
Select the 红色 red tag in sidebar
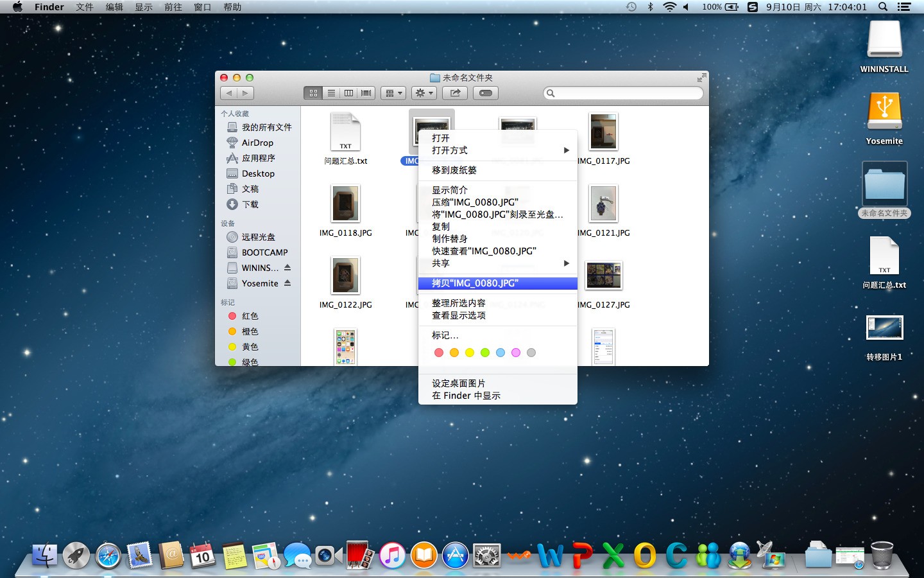click(250, 316)
